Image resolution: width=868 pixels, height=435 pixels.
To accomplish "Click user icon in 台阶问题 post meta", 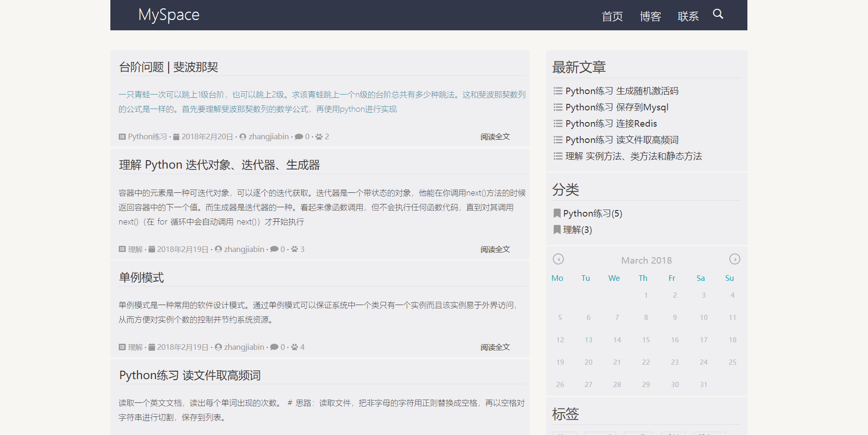I will click(x=243, y=137).
